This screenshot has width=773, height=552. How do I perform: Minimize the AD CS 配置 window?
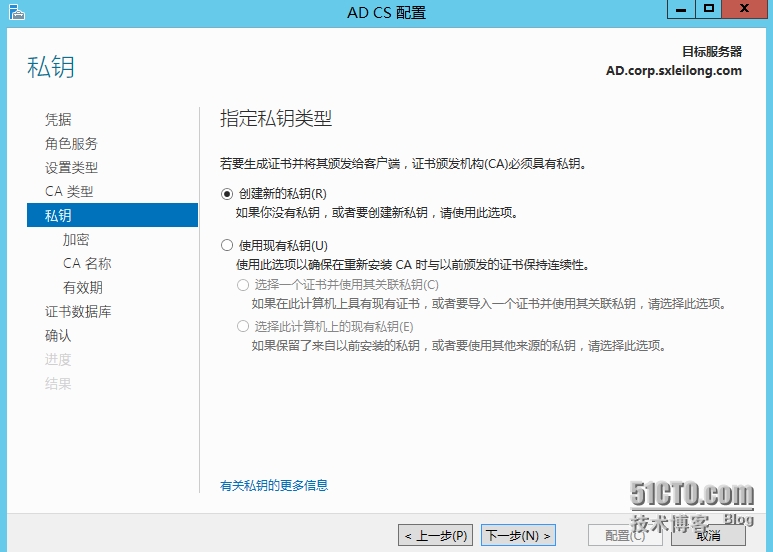(x=681, y=9)
